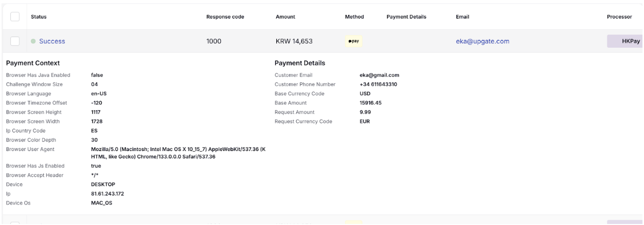Click the Base Currency Code value USD

[x=365, y=93]
